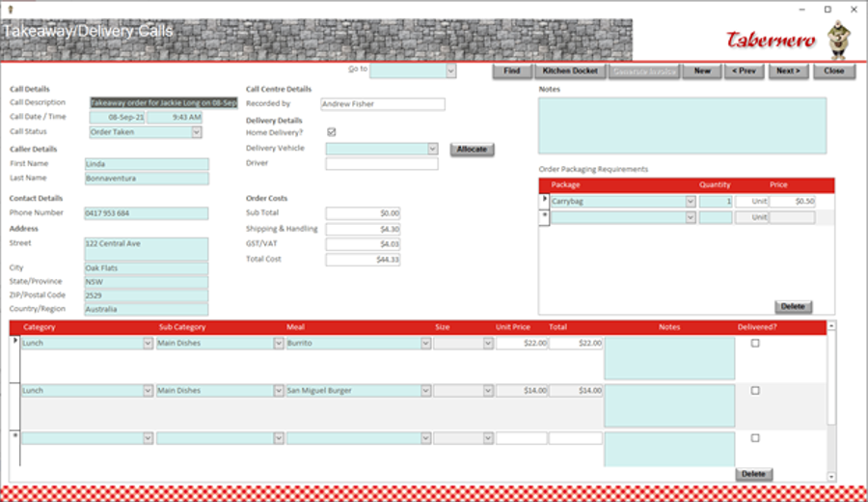Click the greyed Generate Invoice button
Image resolution: width=868 pixels, height=502 pixels.
point(644,70)
